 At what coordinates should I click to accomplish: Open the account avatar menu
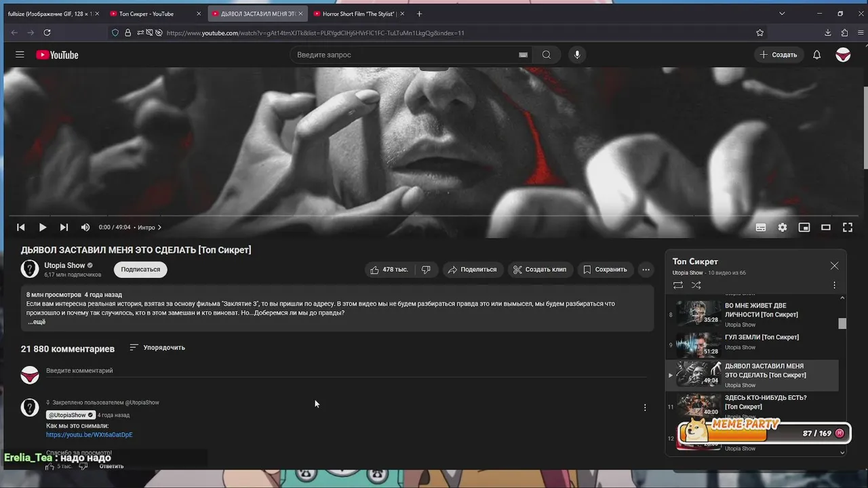pos(843,55)
